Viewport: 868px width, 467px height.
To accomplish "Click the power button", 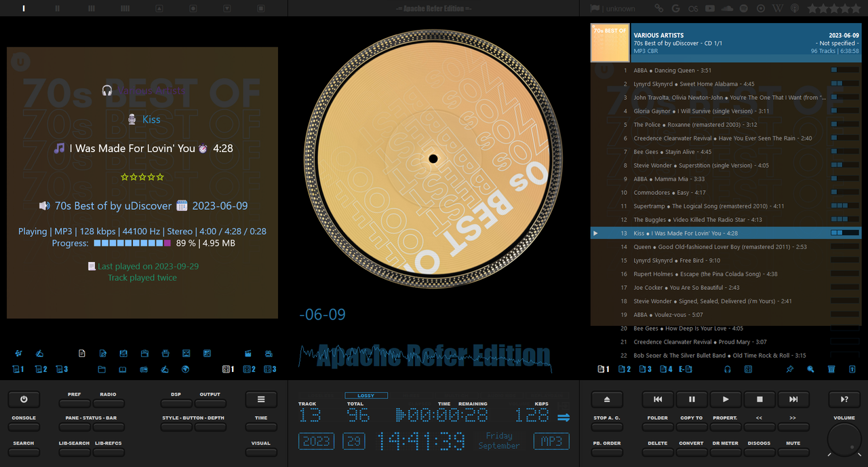I will tap(24, 399).
